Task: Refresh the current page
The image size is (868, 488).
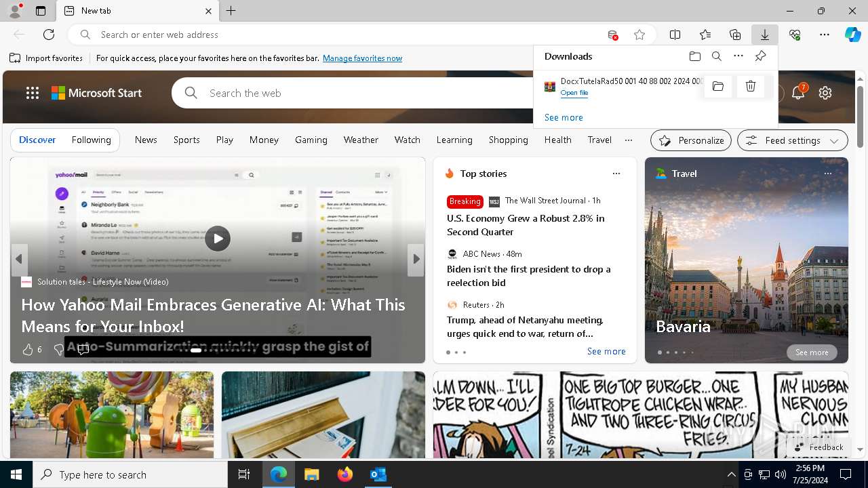Action: pos(49,35)
